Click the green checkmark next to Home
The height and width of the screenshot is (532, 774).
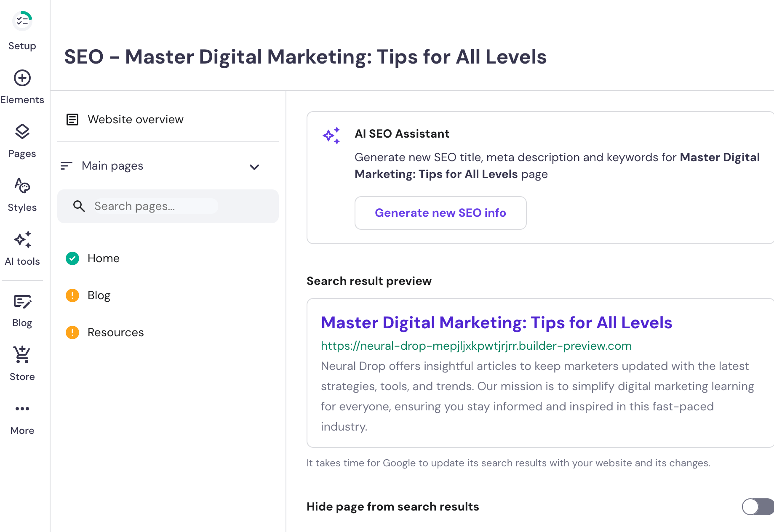pyautogui.click(x=72, y=258)
